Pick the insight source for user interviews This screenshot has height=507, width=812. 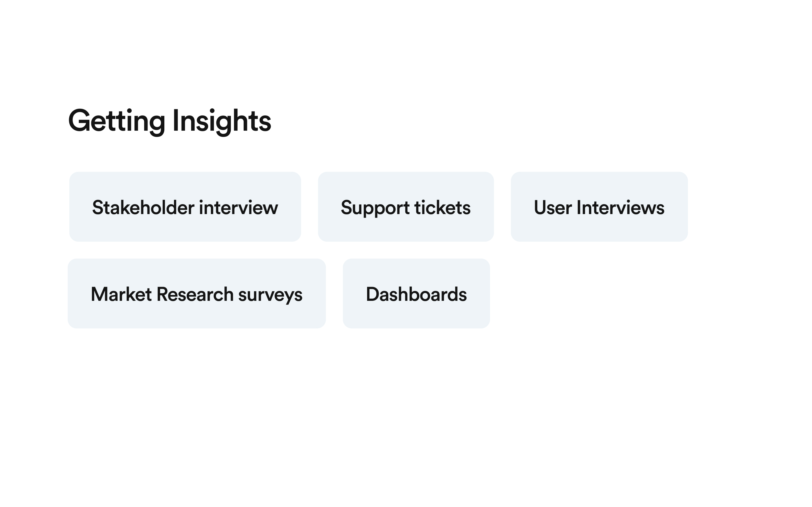[599, 207]
